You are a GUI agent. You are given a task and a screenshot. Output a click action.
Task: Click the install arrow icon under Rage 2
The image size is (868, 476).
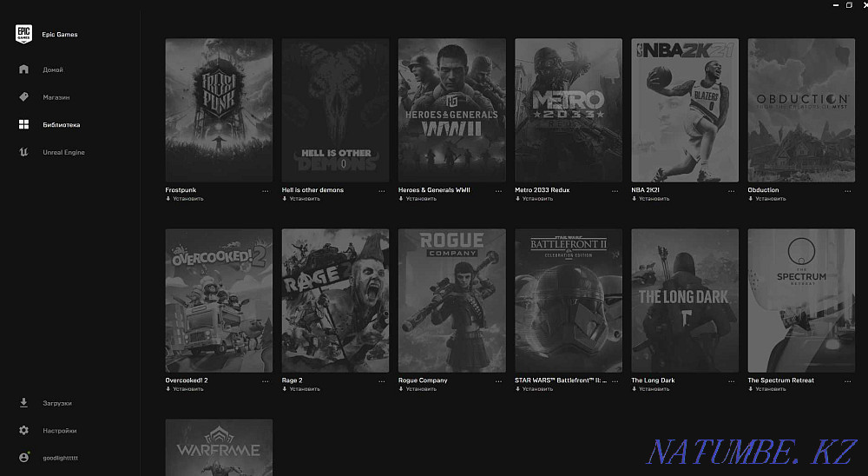pyautogui.click(x=285, y=389)
